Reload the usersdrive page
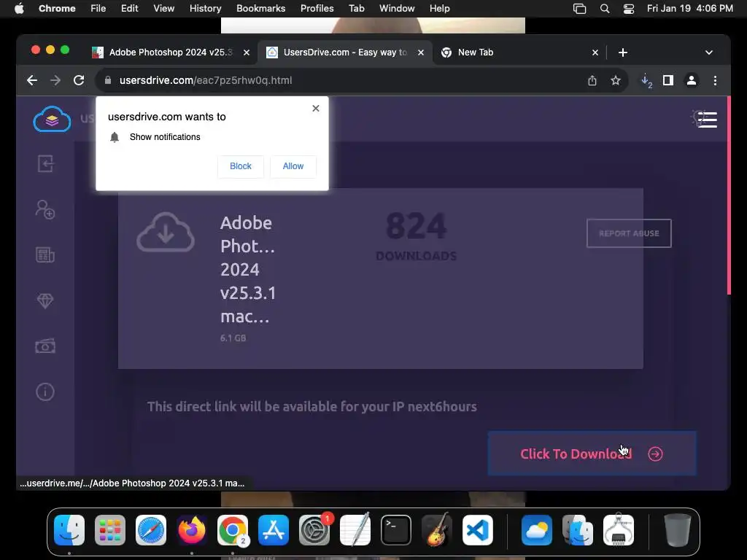The height and width of the screenshot is (560, 747). [x=79, y=80]
